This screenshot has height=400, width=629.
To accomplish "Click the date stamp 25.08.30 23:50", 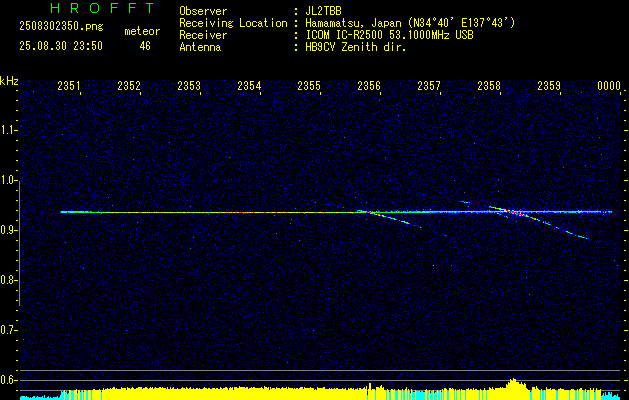I will [61, 46].
